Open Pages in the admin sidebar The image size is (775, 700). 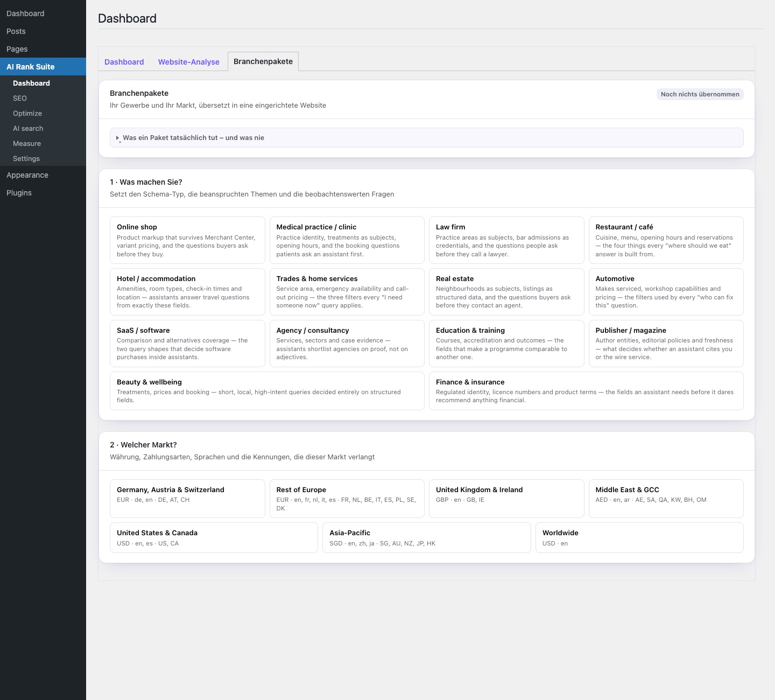coord(43,49)
